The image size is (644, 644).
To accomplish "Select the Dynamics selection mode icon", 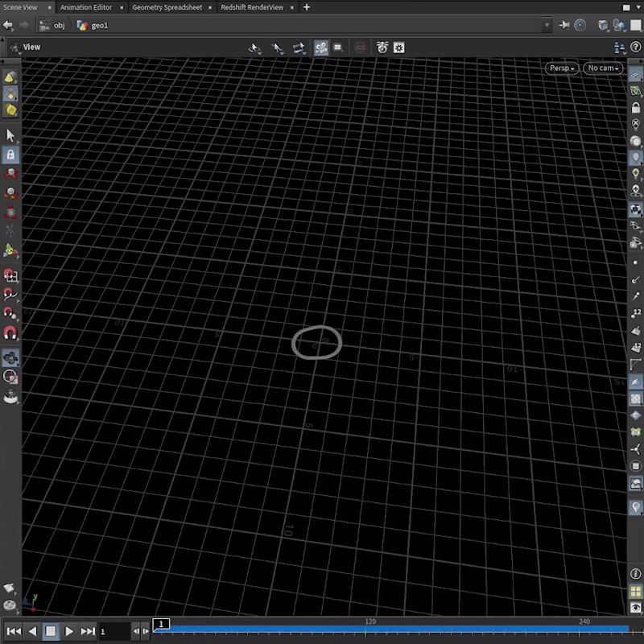I will point(10,110).
